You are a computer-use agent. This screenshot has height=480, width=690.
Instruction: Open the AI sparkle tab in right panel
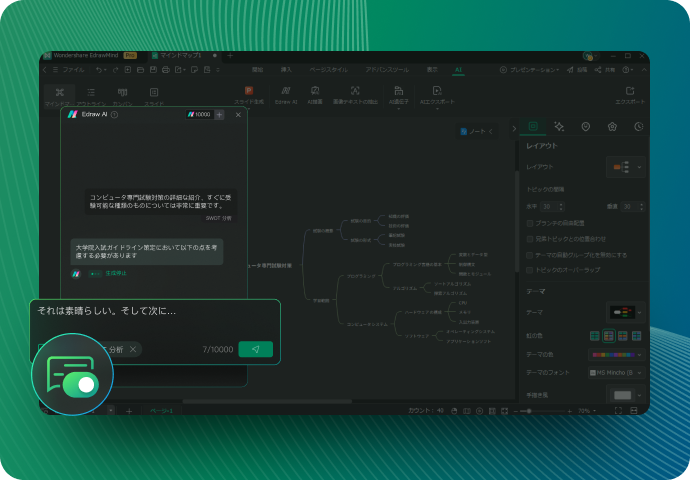pos(559,127)
